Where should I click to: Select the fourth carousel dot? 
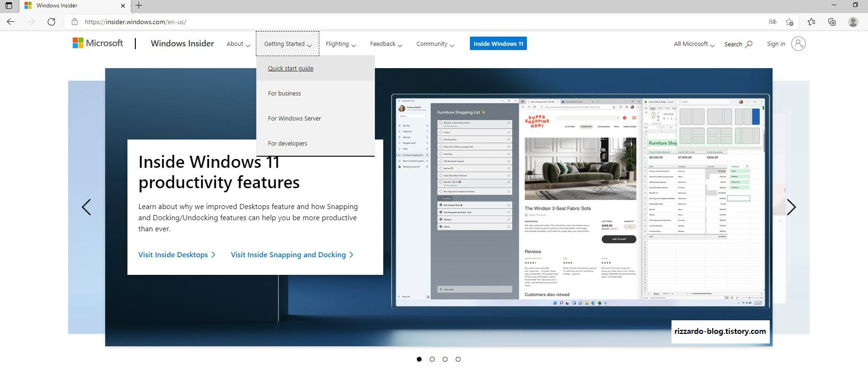click(458, 359)
